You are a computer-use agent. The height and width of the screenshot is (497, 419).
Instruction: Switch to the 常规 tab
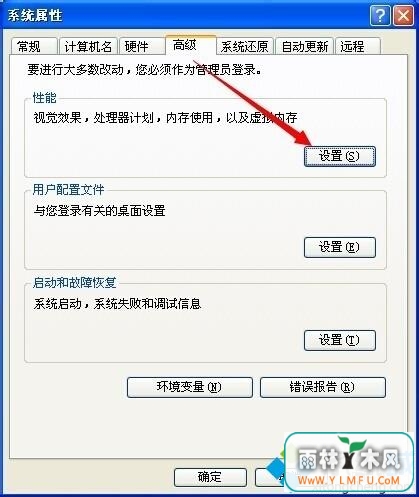coord(33,46)
